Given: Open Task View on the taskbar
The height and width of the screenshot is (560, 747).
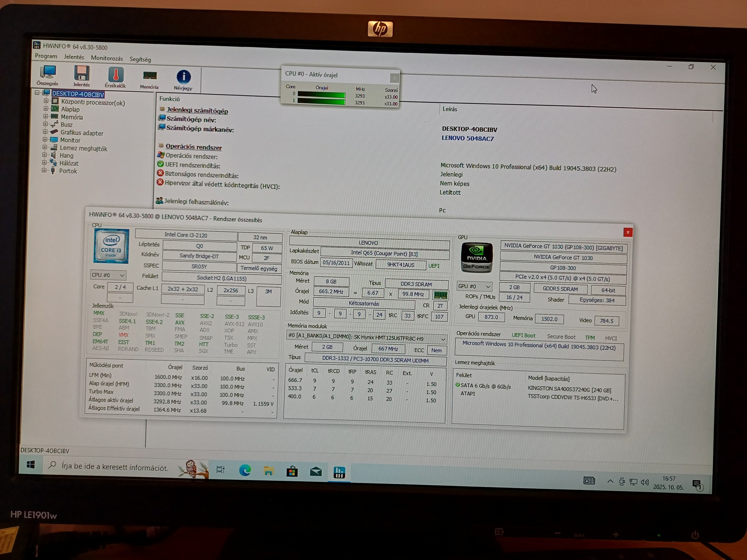Looking at the screenshot, I should click(221, 469).
